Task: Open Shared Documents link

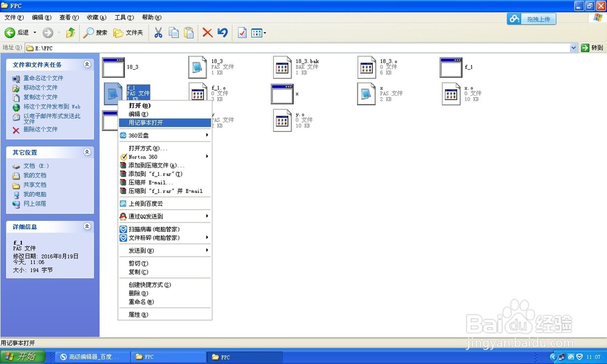Action: tap(35, 185)
